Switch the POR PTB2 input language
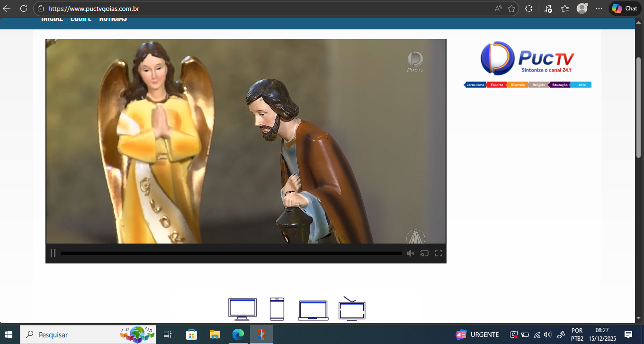Screen dimensions: 644x344 pos(577,335)
